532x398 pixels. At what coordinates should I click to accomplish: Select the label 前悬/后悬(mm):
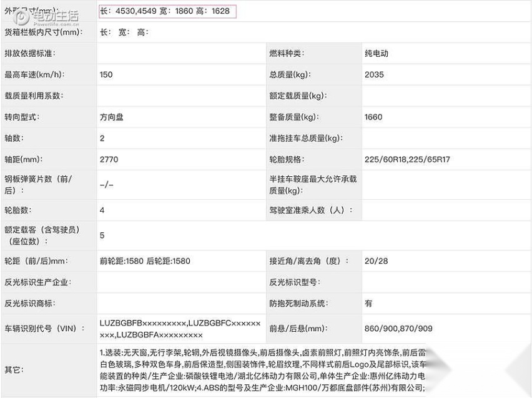click(x=298, y=329)
